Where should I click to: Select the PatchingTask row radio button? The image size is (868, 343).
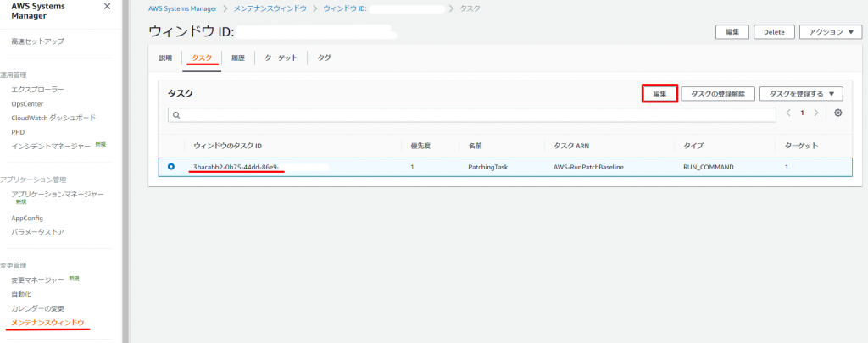coord(171,166)
